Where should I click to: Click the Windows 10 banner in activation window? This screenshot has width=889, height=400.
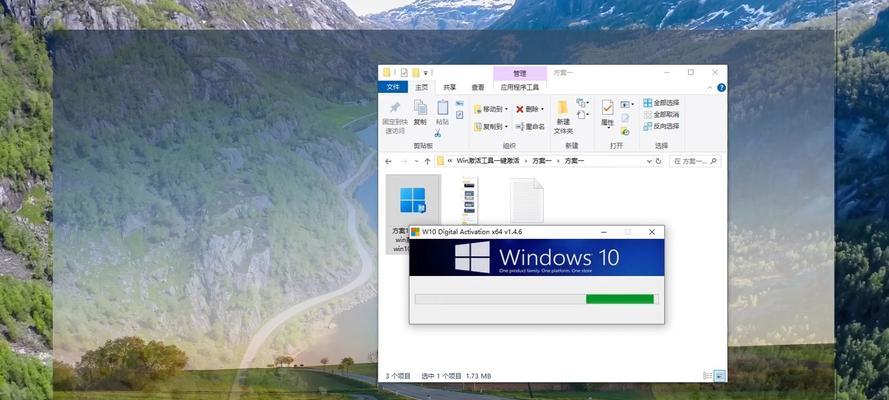[x=536, y=258]
